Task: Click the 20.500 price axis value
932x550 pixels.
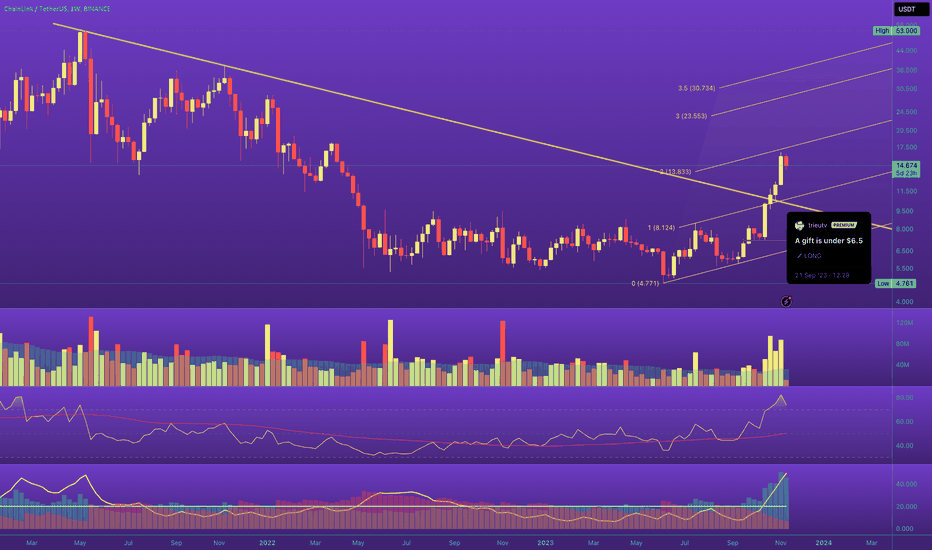Action: 906,131
